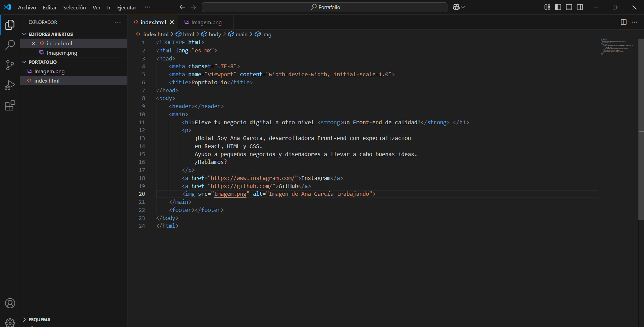Select index.html in Open Editors
The image size is (644, 327).
(x=73, y=43)
